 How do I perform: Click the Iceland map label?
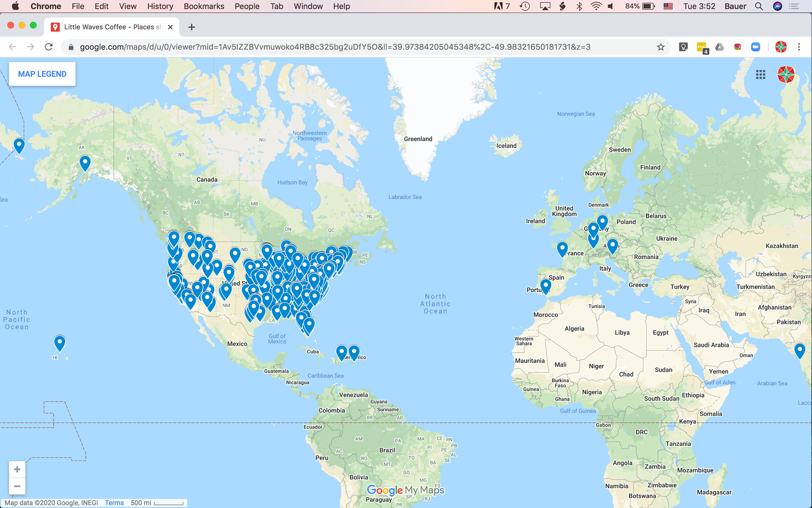pyautogui.click(x=506, y=146)
